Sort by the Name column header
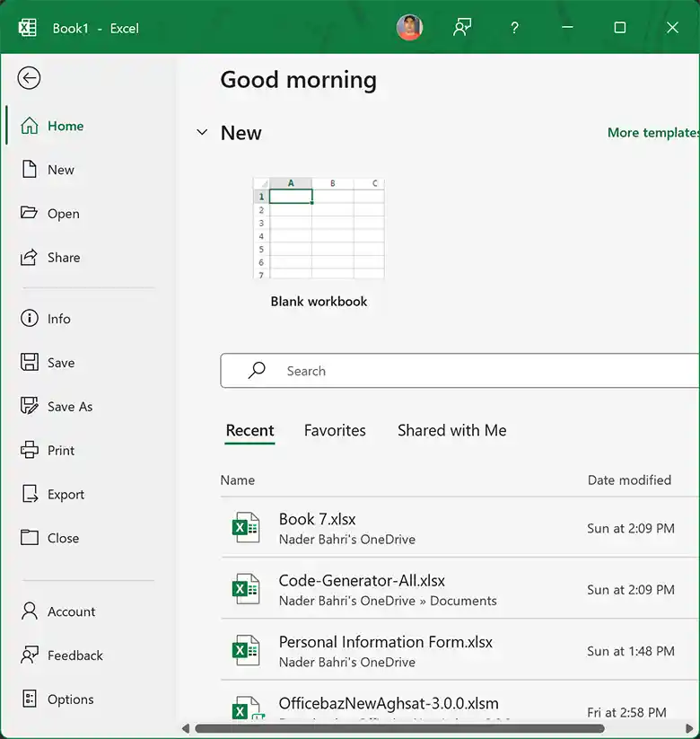The image size is (700, 739). pos(238,479)
